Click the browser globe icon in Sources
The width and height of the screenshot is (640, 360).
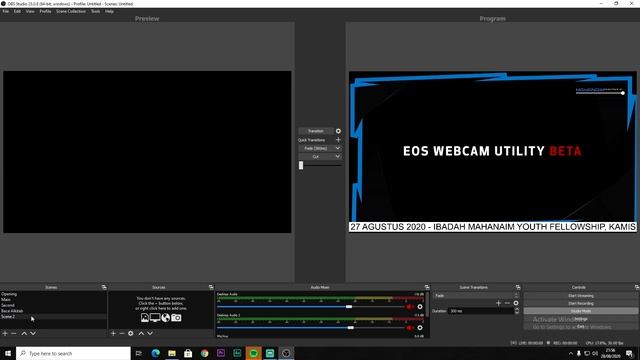pos(165,318)
